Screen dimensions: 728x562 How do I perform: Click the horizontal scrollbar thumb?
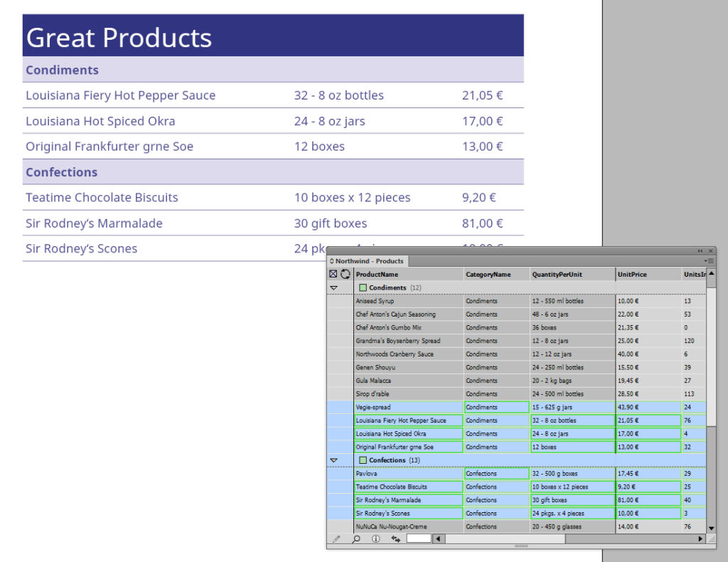pos(505,539)
